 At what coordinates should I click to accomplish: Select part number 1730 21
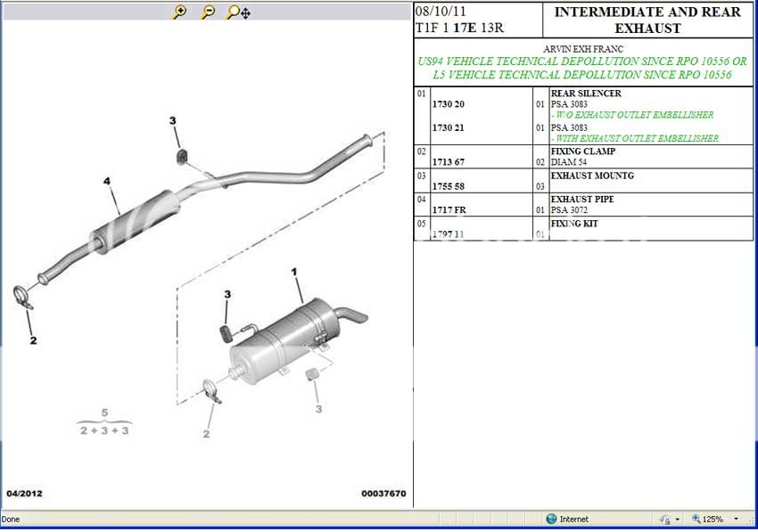point(449,128)
